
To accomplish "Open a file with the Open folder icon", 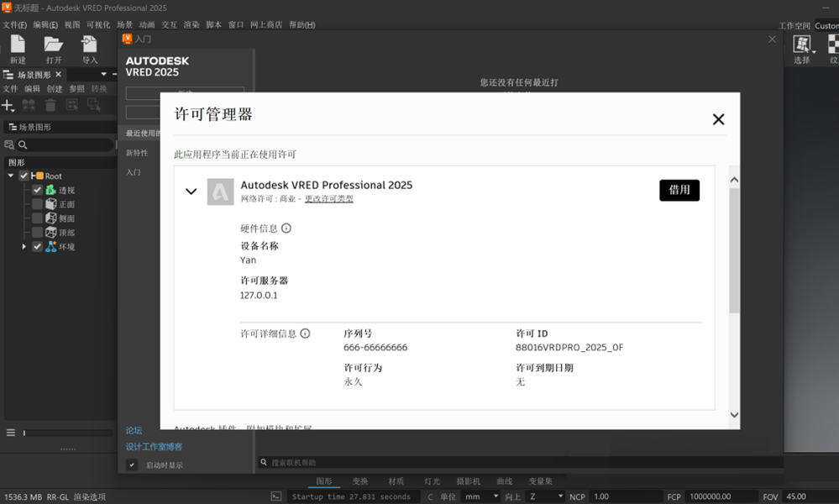I will pos(54,45).
